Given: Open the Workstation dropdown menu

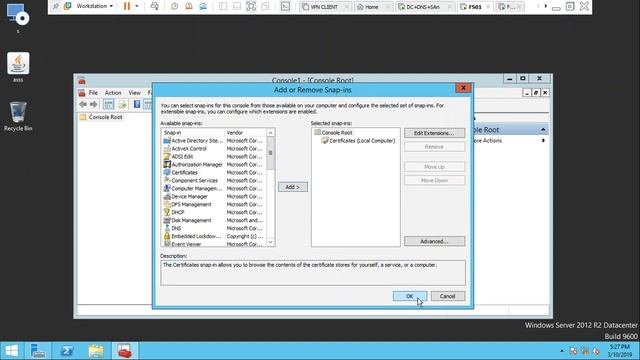Looking at the screenshot, I should click(x=95, y=6).
